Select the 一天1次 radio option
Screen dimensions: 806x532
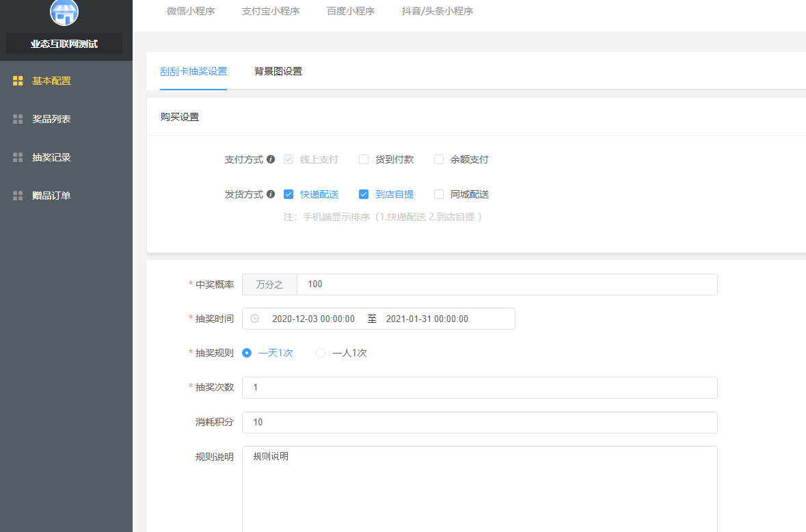(x=247, y=353)
